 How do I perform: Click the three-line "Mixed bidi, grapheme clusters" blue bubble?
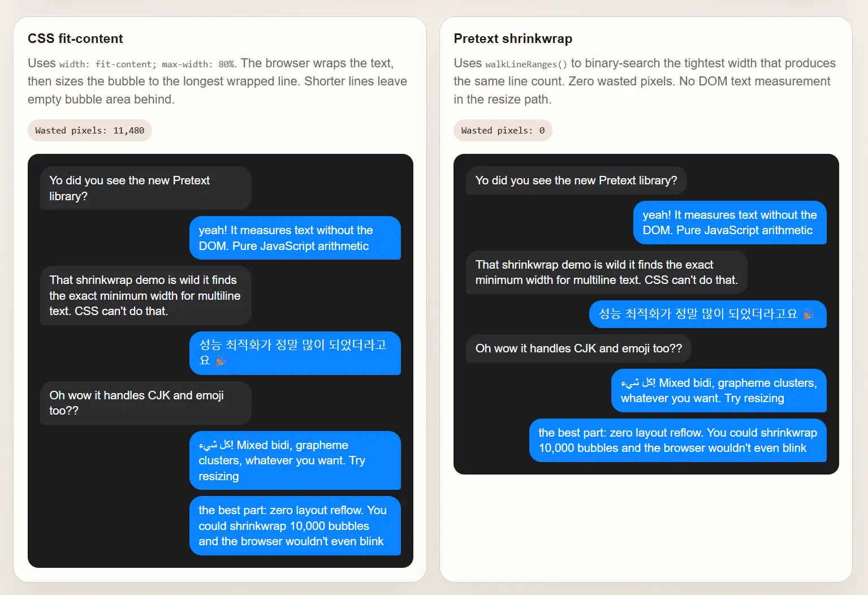click(295, 460)
